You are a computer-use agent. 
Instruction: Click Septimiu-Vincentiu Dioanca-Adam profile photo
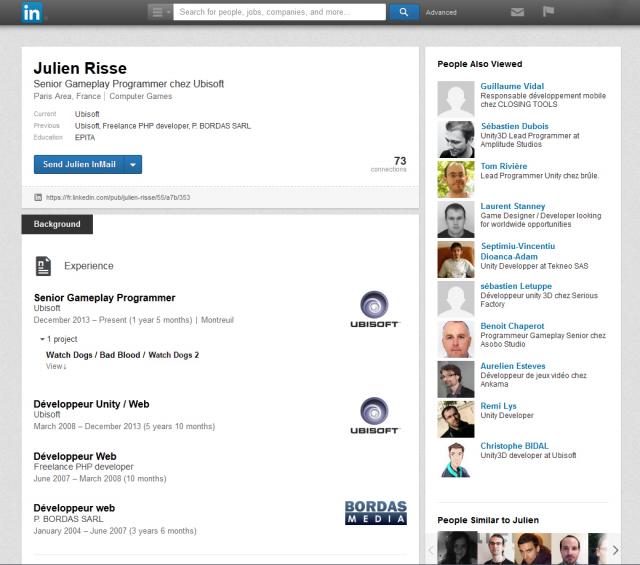pos(456,259)
